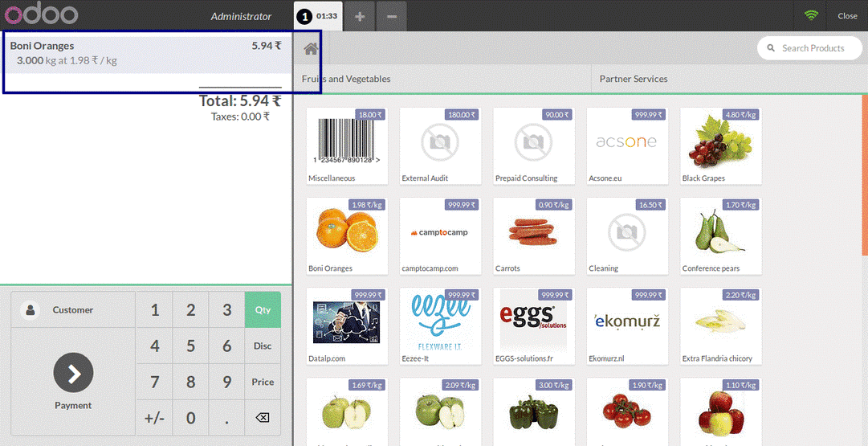Add the green peppers product at 3.00/kg
The image size is (868, 446).
pos(534,411)
